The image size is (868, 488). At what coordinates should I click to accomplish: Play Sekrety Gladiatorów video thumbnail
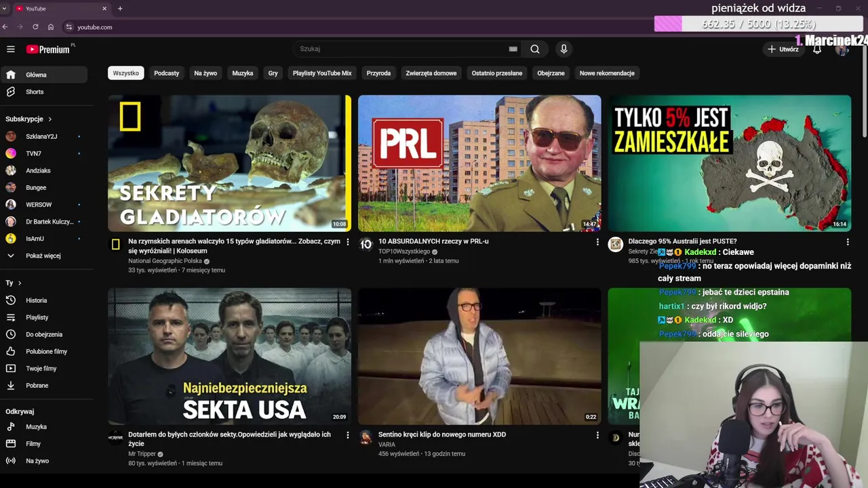point(229,163)
